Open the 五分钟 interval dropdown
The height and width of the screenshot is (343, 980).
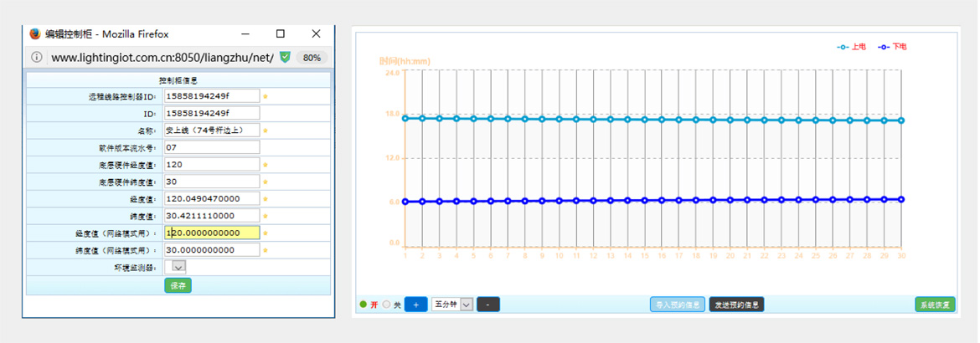tap(453, 305)
